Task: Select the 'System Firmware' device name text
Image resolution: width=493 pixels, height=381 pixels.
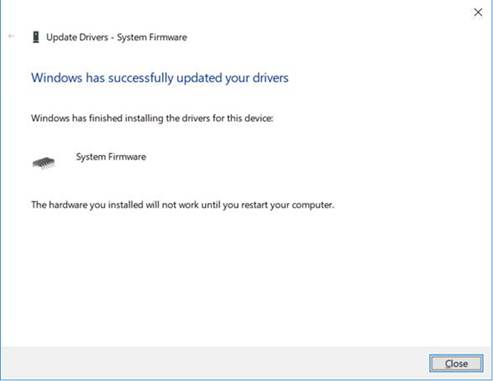Action: point(111,157)
